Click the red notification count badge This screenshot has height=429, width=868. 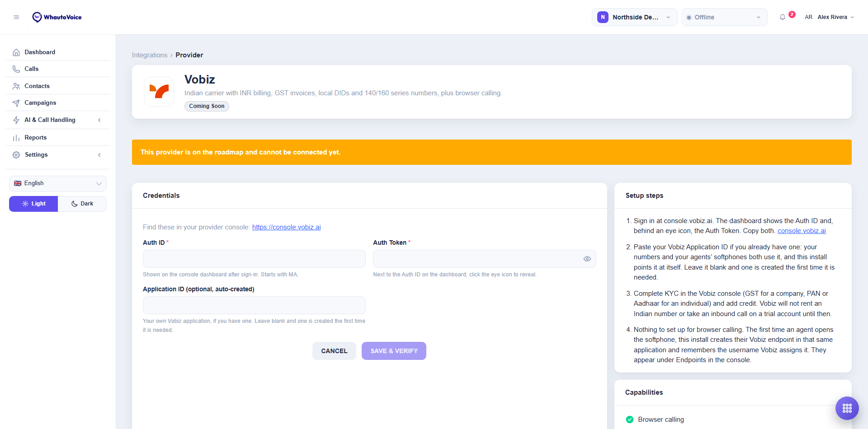[792, 14]
